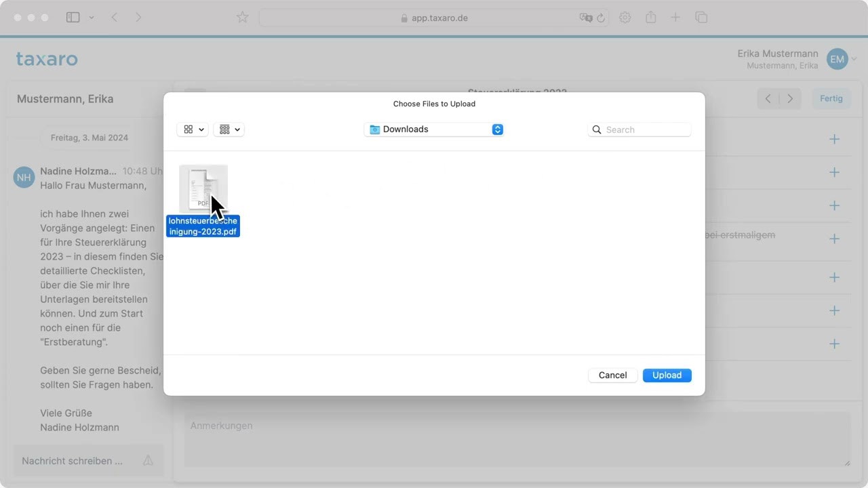Click the app.taxaro.de address bar
This screenshot has width=868, height=488.
pyautogui.click(x=434, y=18)
